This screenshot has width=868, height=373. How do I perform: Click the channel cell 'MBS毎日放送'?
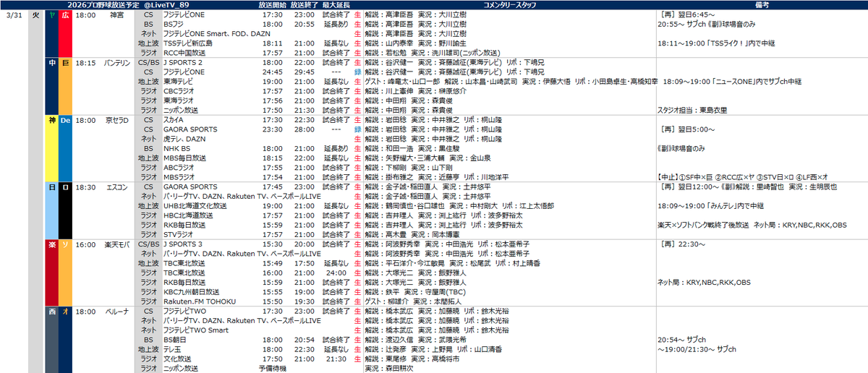tap(186, 157)
